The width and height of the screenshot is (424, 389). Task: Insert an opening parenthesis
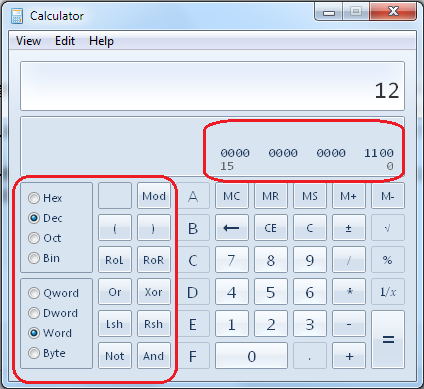[x=115, y=228]
